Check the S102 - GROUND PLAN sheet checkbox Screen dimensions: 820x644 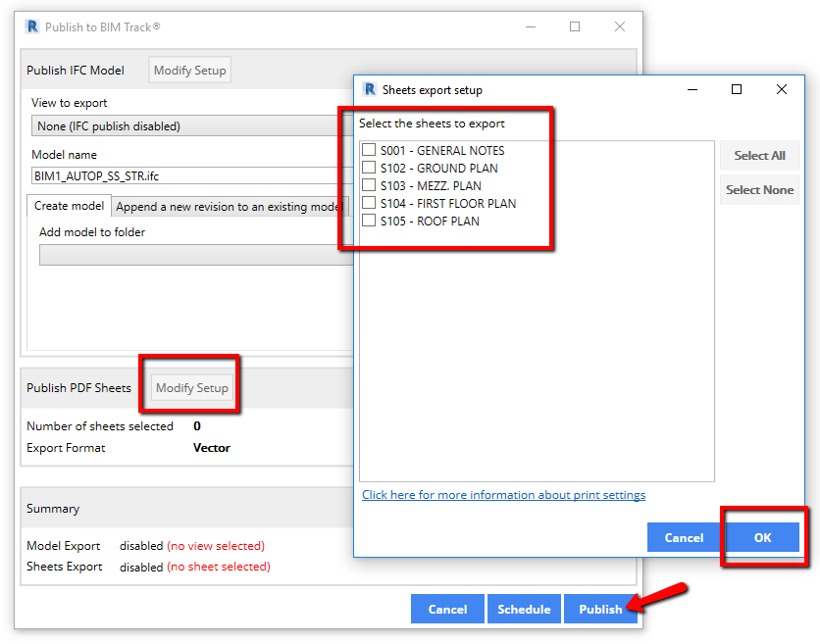point(369,168)
